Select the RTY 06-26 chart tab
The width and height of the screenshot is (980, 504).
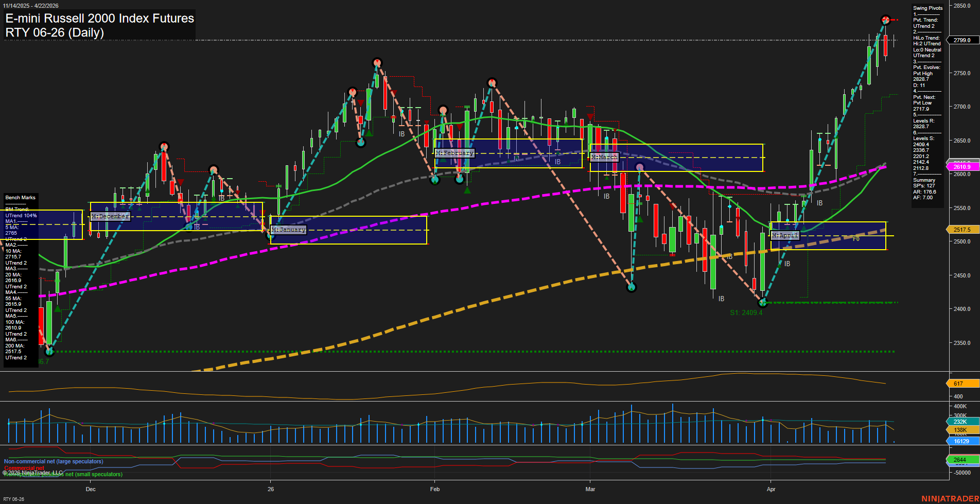tap(14, 499)
